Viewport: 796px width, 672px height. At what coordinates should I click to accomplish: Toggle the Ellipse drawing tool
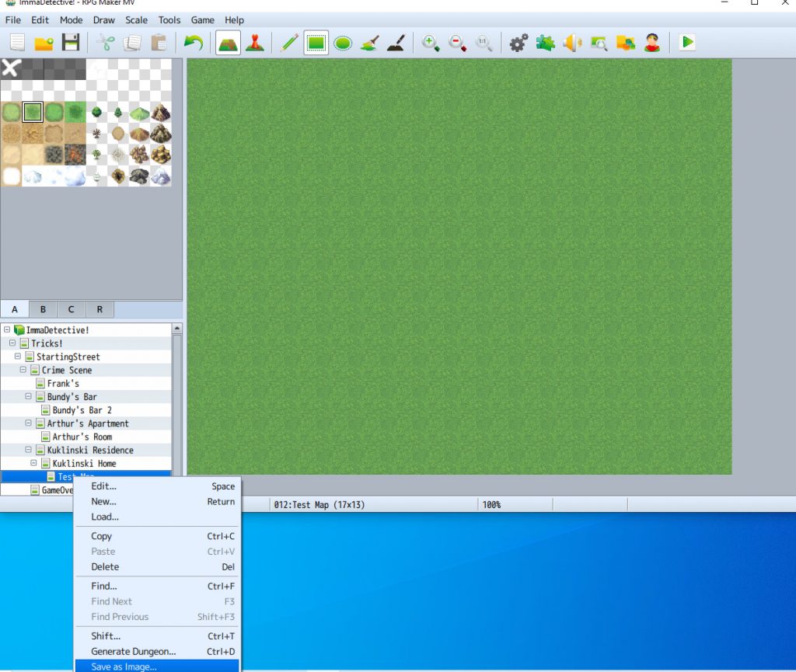point(342,44)
